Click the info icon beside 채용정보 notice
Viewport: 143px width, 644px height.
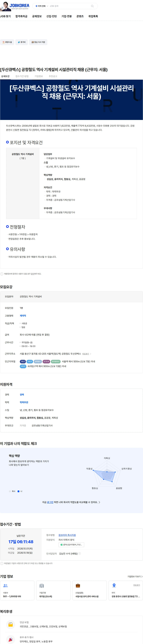2,274
